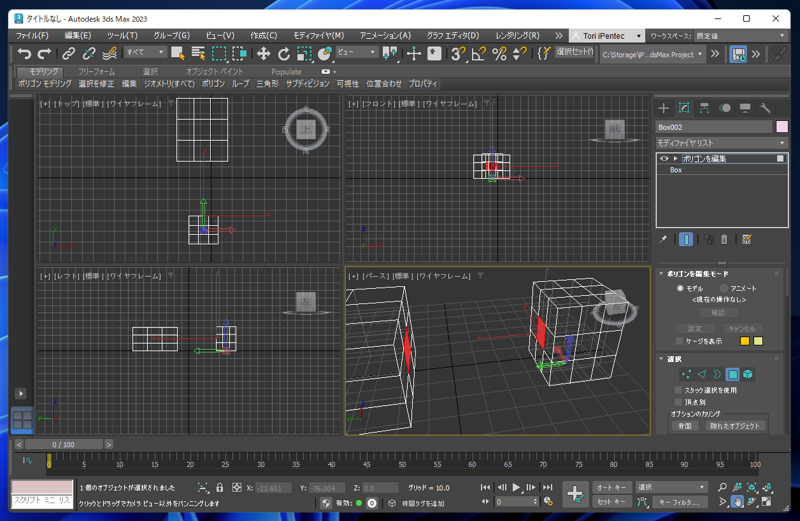Screen dimensions: 800x521
Task: Select Edge sub-object level icon
Action: (702, 375)
